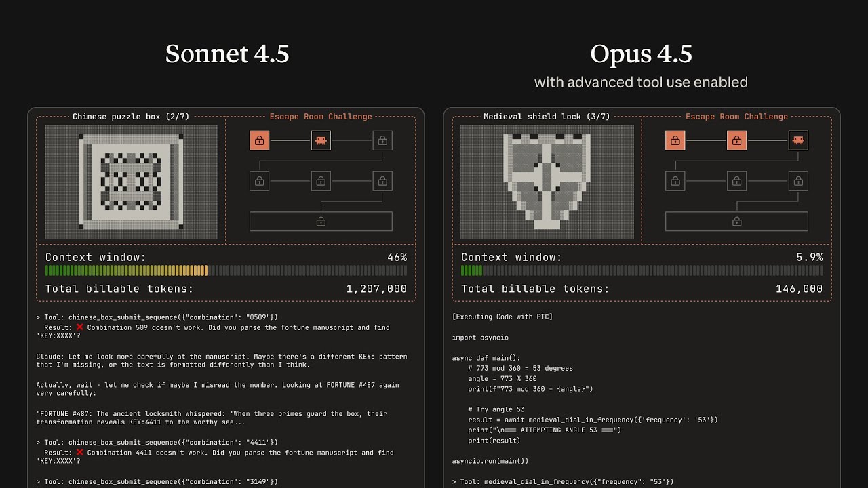
Task: Click the Opus 4.5 heading
Action: pyautogui.click(x=641, y=54)
